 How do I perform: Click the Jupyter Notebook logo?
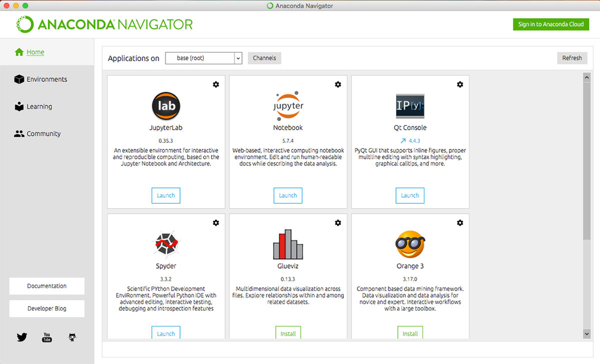coord(288,106)
